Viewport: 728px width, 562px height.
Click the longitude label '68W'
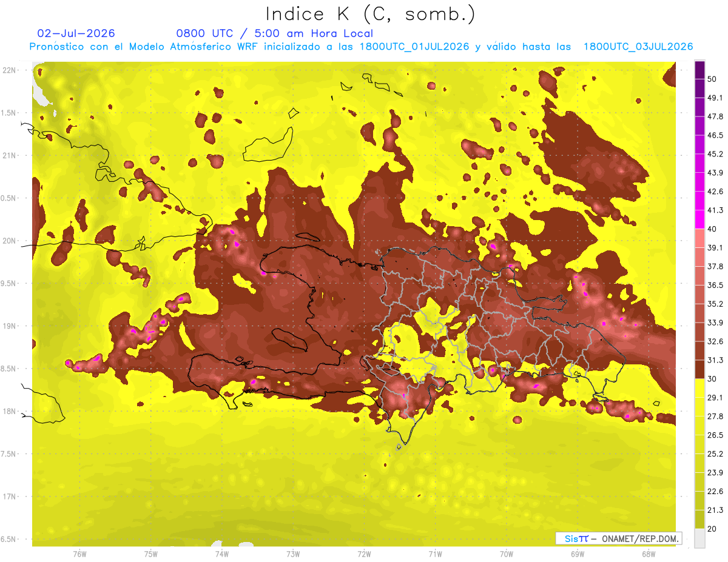click(x=649, y=554)
